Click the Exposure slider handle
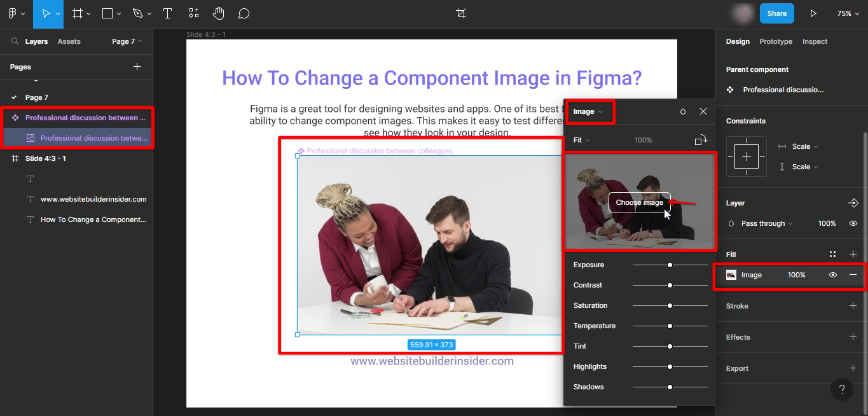Viewport: 868px width, 416px height. click(670, 265)
